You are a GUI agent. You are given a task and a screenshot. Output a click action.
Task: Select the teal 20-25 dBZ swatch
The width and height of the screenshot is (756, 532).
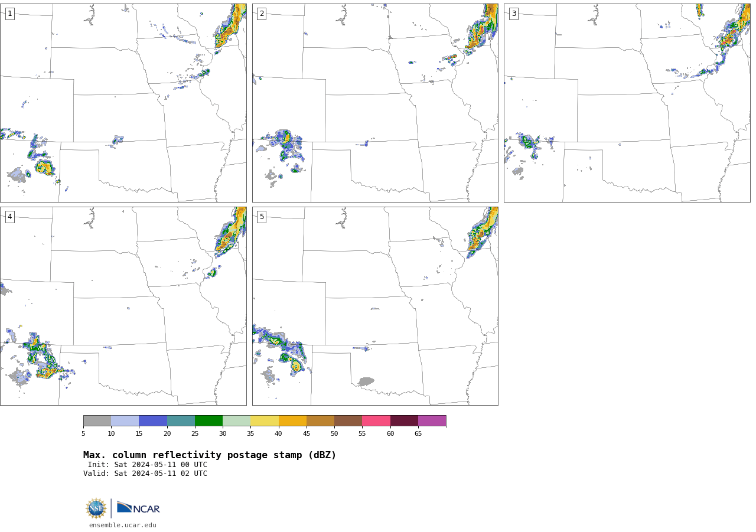(x=181, y=421)
